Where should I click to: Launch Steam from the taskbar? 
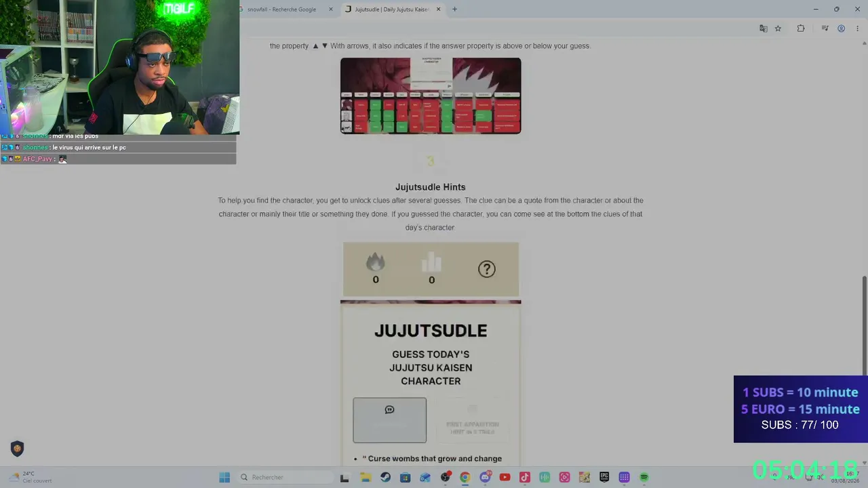coord(385,477)
